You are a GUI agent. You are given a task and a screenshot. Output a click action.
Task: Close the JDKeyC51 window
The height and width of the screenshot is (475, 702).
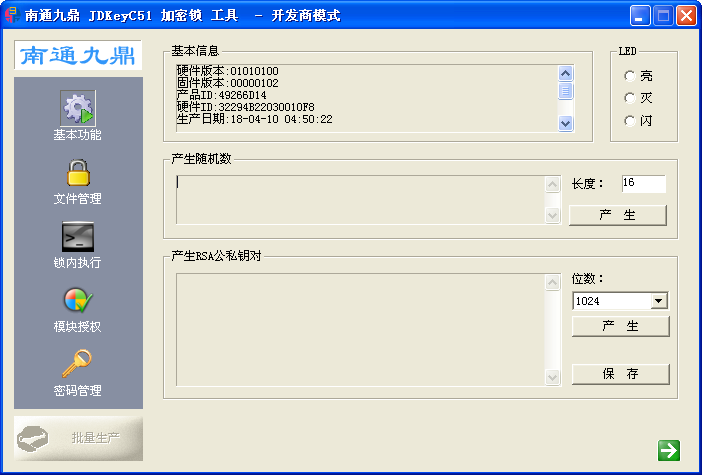[686, 16]
